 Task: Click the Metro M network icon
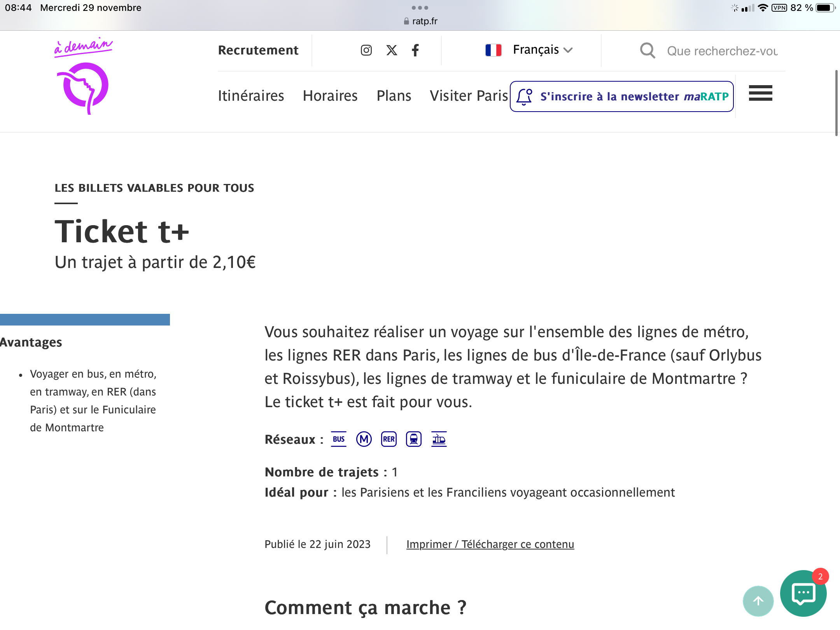coord(364,439)
